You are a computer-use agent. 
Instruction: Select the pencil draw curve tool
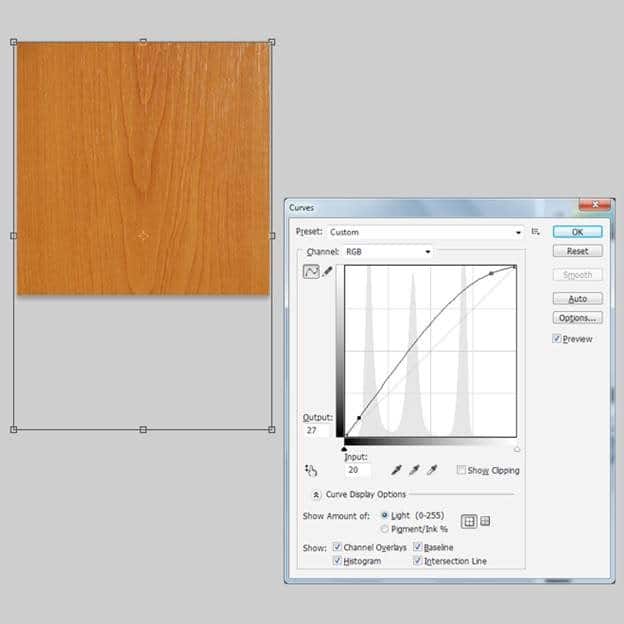327,272
